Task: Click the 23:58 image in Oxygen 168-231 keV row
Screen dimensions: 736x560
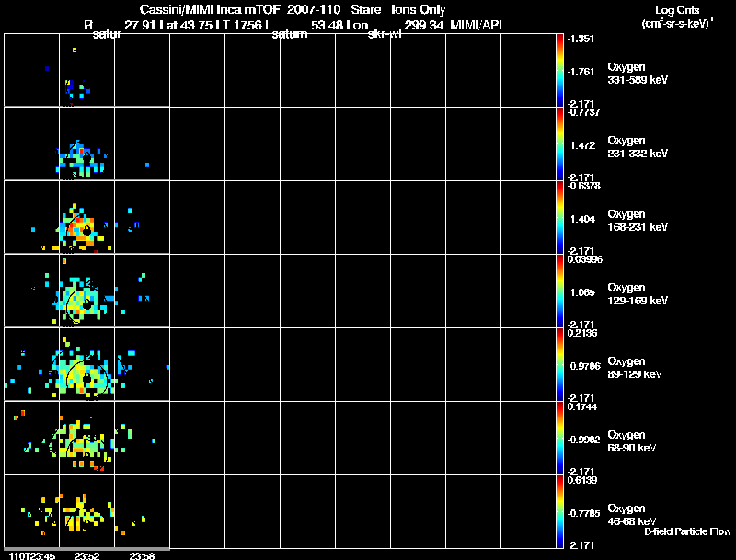Action: (x=142, y=217)
